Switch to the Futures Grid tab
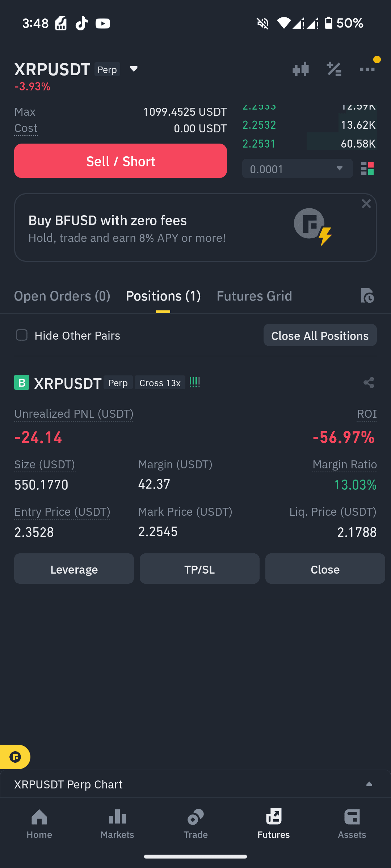The height and width of the screenshot is (868, 391). pos(254,296)
